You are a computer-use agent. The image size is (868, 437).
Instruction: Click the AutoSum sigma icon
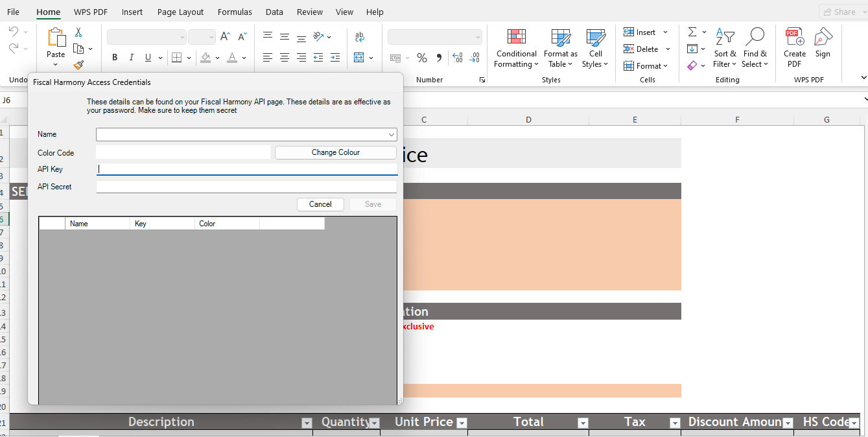pyautogui.click(x=692, y=32)
